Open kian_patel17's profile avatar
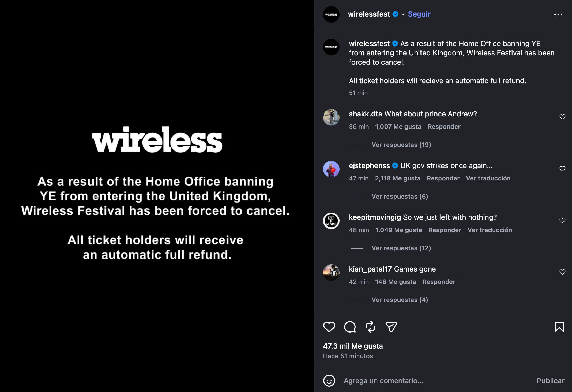This screenshot has width=572, height=392. [x=331, y=272]
